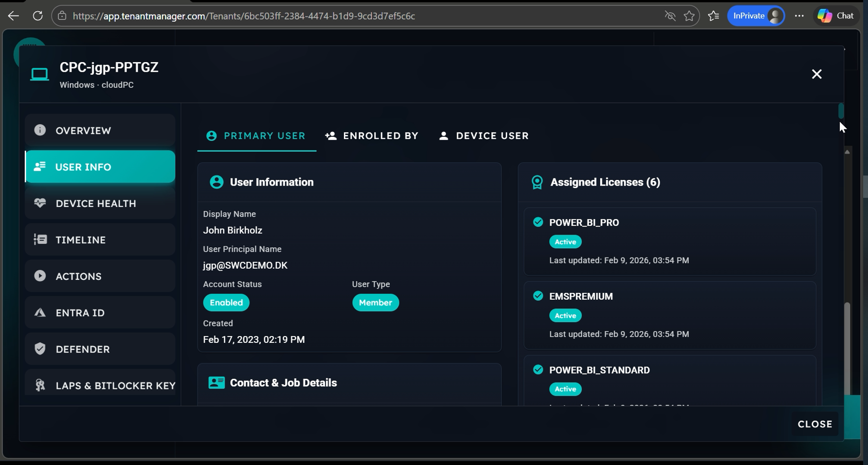The height and width of the screenshot is (465, 868).
Task: Select the Primary User tab
Action: (256, 136)
